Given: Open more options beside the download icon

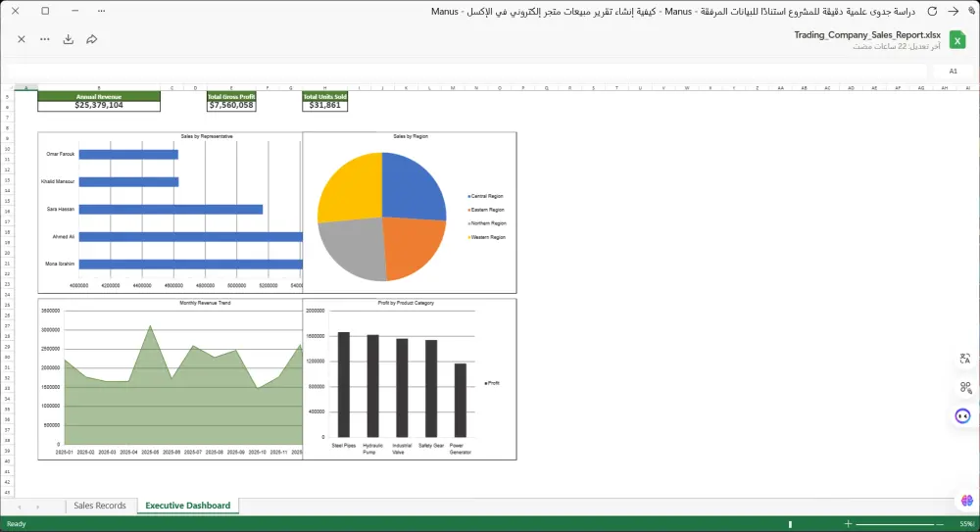Looking at the screenshot, I should pyautogui.click(x=44, y=39).
